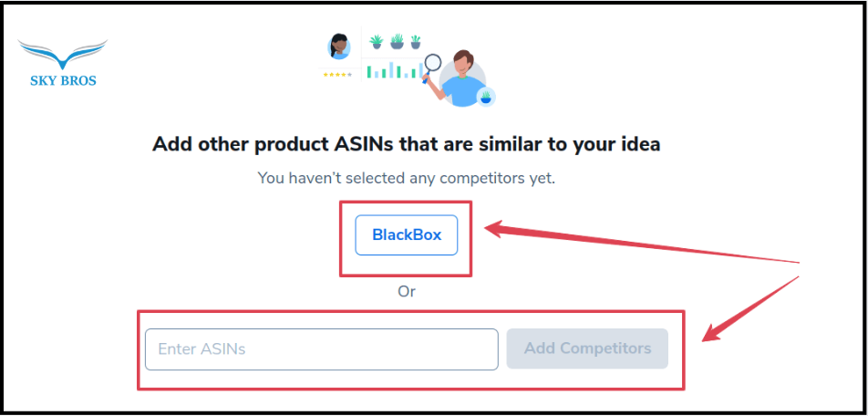Click the rightmost small potted plant icon
The width and height of the screenshot is (868, 416).
(416, 42)
